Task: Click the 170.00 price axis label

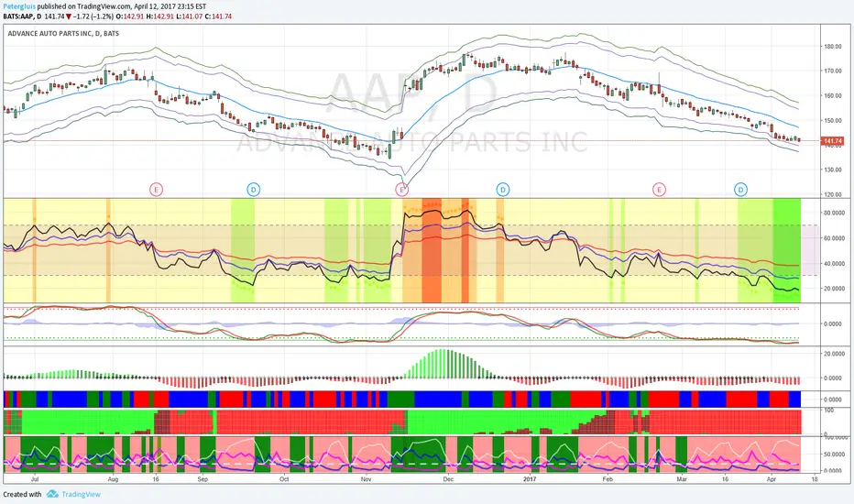Action: click(x=833, y=71)
